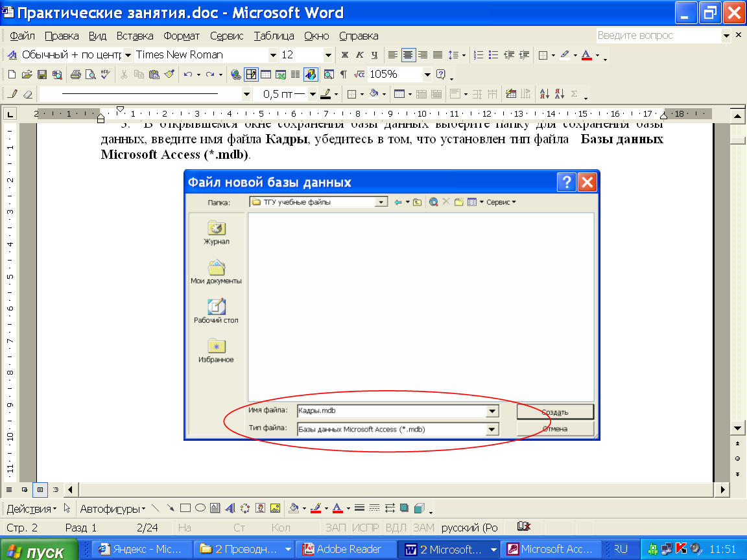Open the Правка menu
Image resolution: width=747 pixels, height=560 pixels.
point(62,36)
